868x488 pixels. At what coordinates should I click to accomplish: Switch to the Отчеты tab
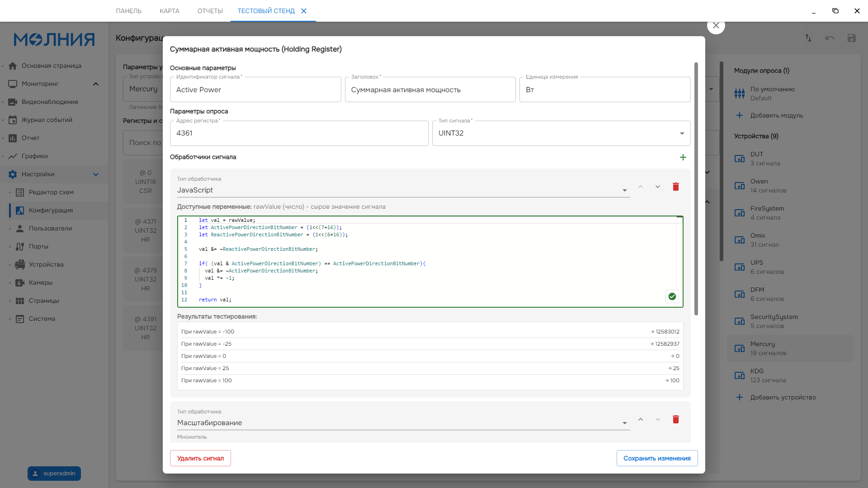(x=210, y=11)
